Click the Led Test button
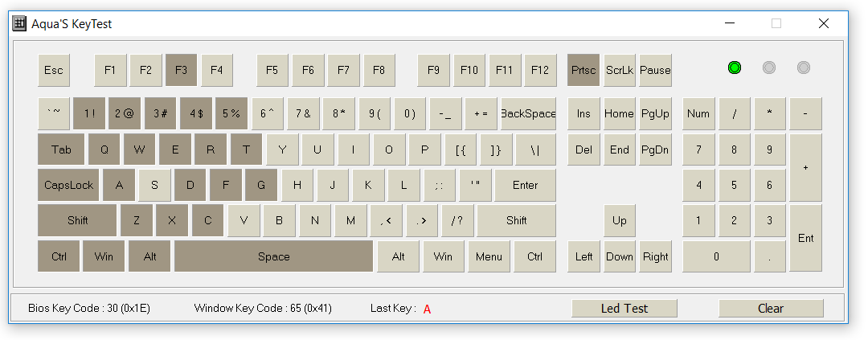Image resolution: width=868 pixels, height=340 pixels. tap(624, 309)
